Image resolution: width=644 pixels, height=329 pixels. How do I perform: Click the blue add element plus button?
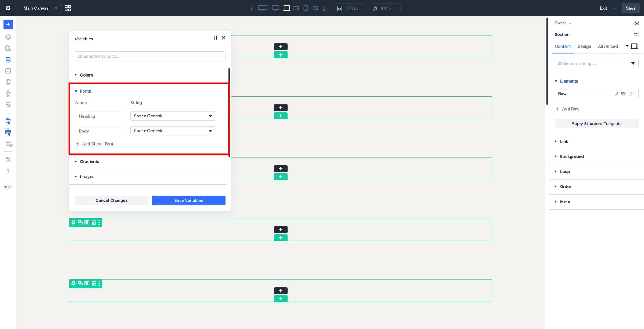coord(8,24)
